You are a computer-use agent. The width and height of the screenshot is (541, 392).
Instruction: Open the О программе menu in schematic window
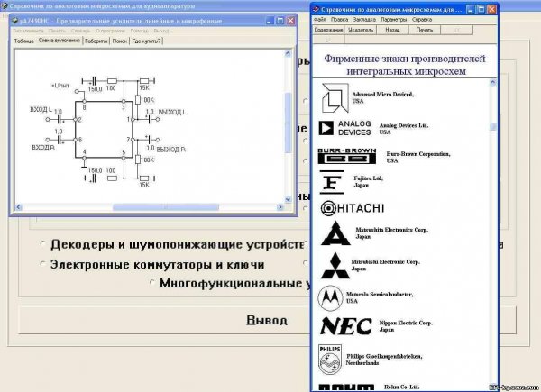[x=110, y=31]
